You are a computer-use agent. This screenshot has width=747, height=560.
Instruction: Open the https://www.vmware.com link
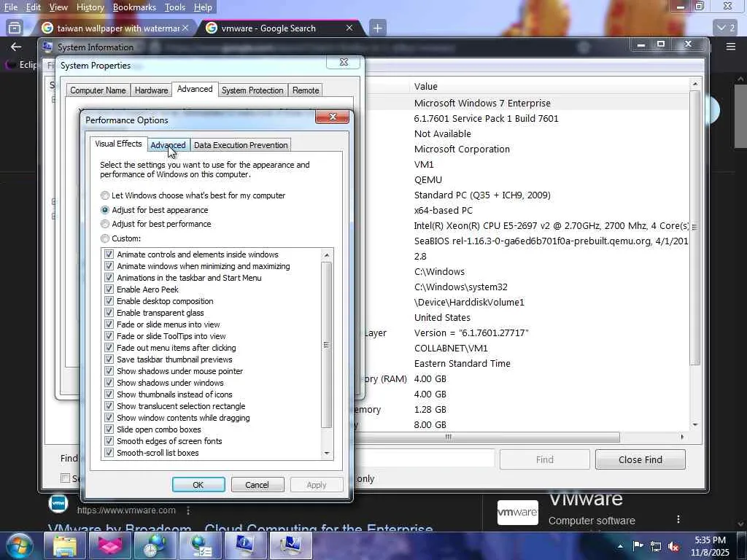pyautogui.click(x=126, y=510)
